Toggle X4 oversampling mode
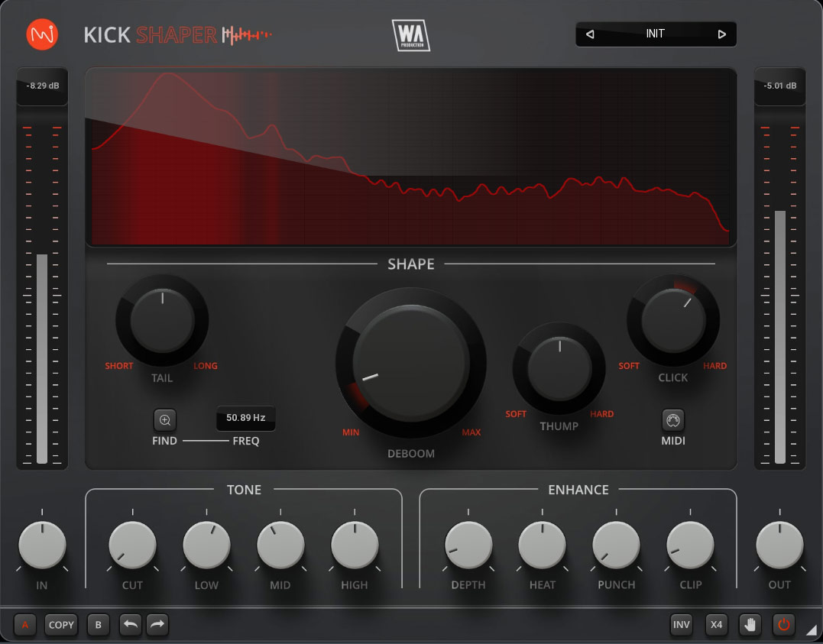 [x=716, y=625]
